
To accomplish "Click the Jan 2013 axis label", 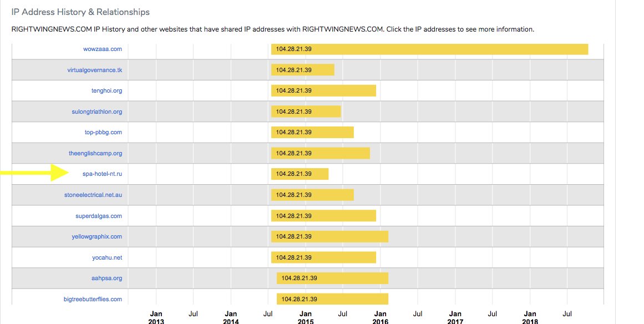I will click(156, 317).
